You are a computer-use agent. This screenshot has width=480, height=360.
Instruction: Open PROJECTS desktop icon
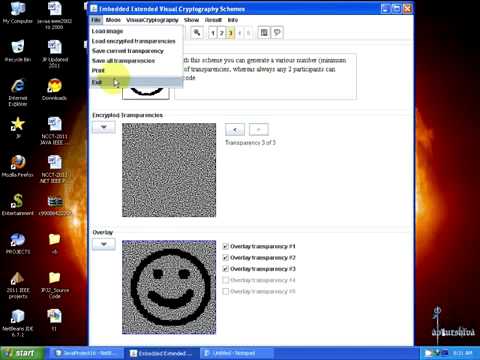pyautogui.click(x=18, y=243)
